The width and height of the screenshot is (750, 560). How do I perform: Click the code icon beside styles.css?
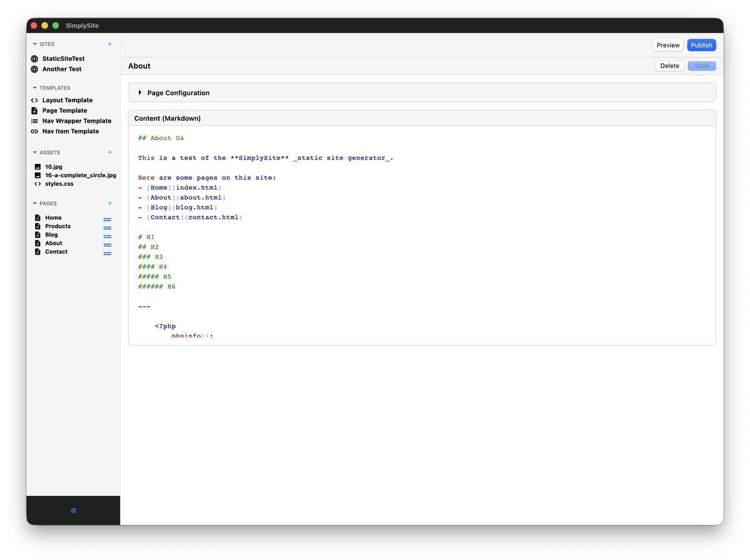tap(38, 184)
